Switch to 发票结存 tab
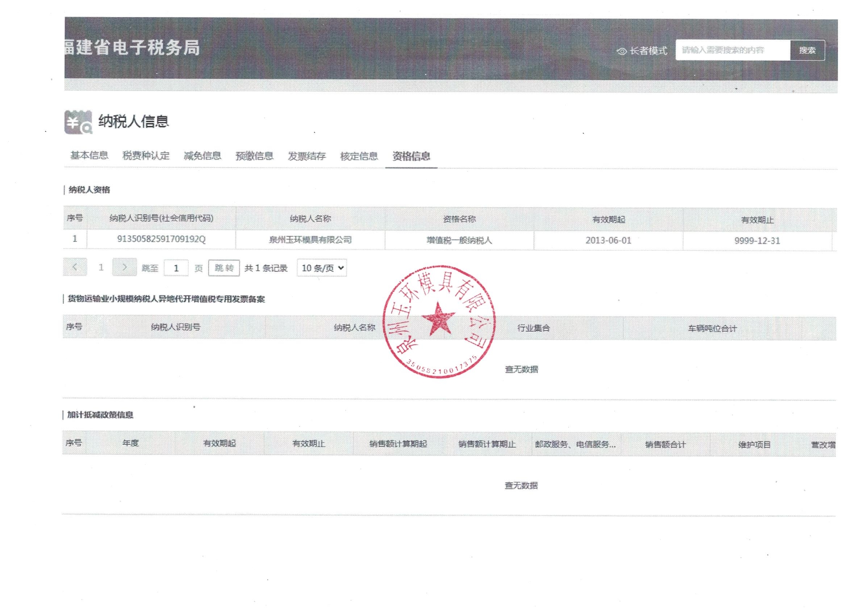Screen dimensions: 847x616 click(x=306, y=156)
